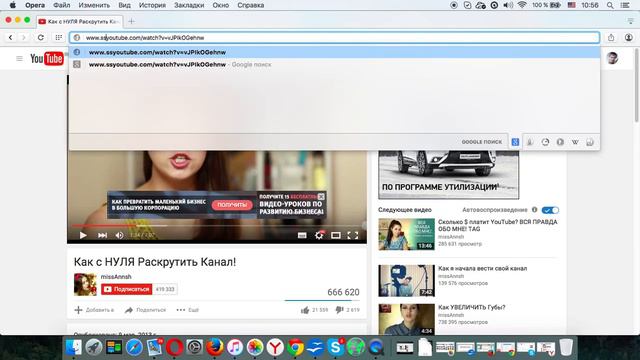
Task: Like the video with the thumbs up
Action: (305, 310)
